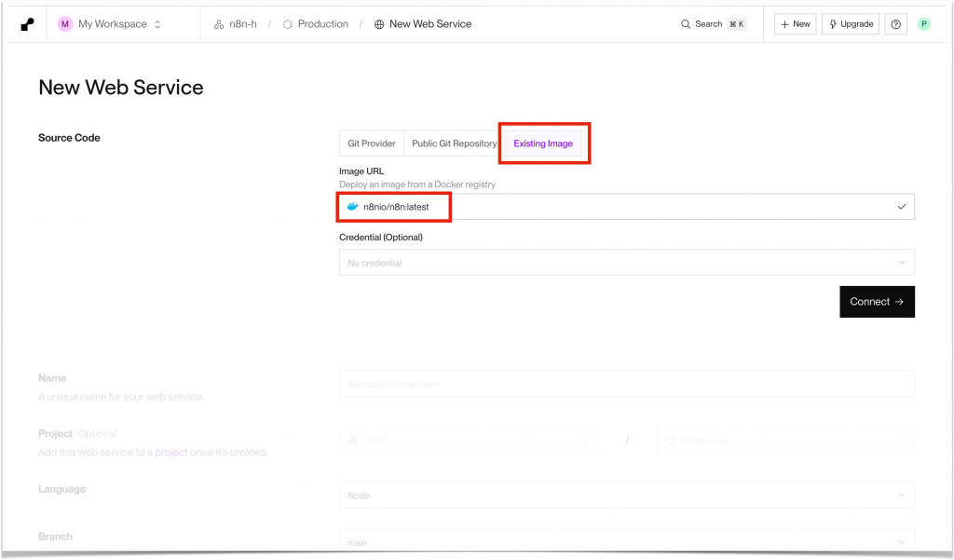Click the Name input field

[627, 384]
